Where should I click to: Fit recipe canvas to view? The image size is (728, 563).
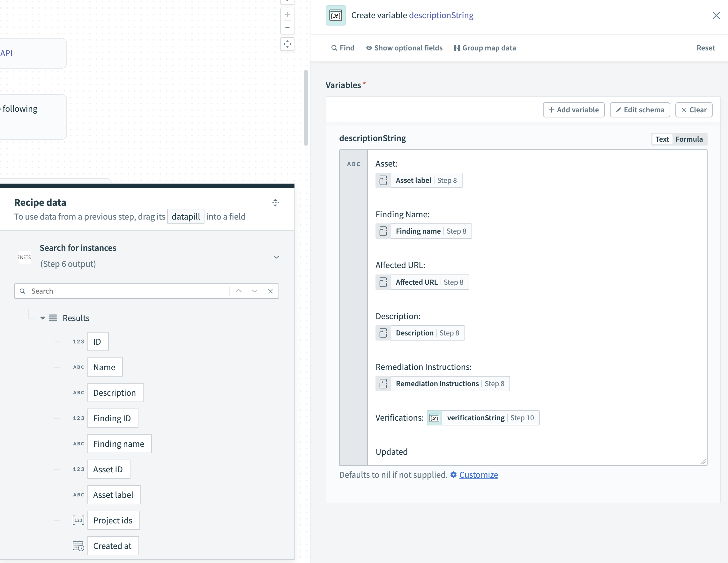coord(287,44)
